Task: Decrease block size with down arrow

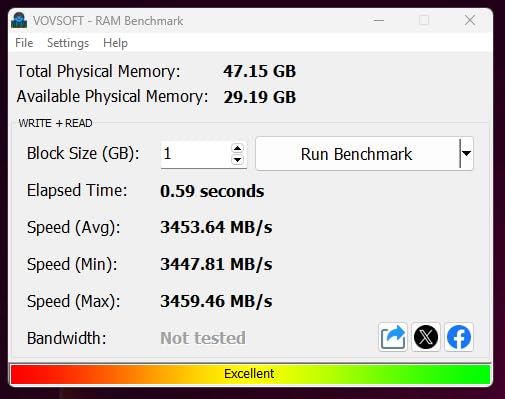Action: pyautogui.click(x=237, y=160)
